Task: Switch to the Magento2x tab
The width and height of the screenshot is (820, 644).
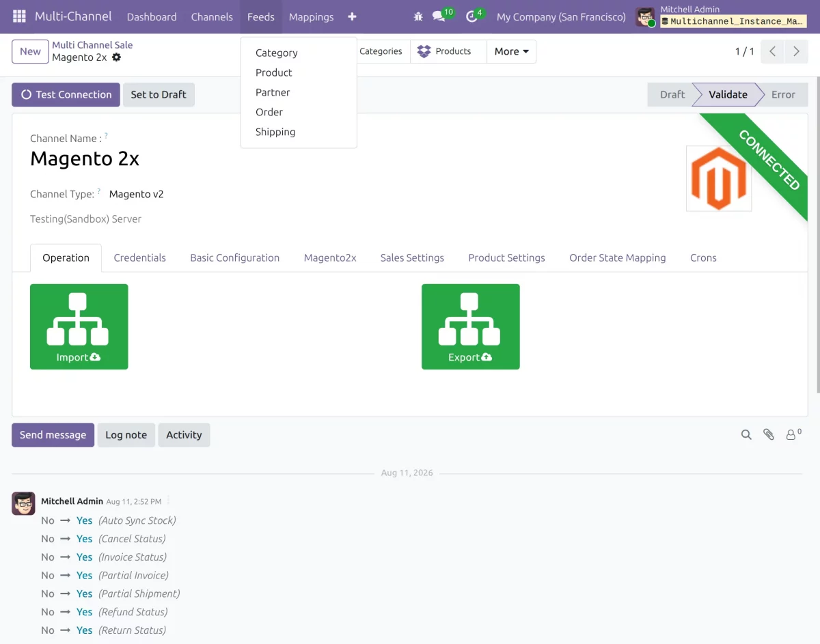Action: pos(330,257)
